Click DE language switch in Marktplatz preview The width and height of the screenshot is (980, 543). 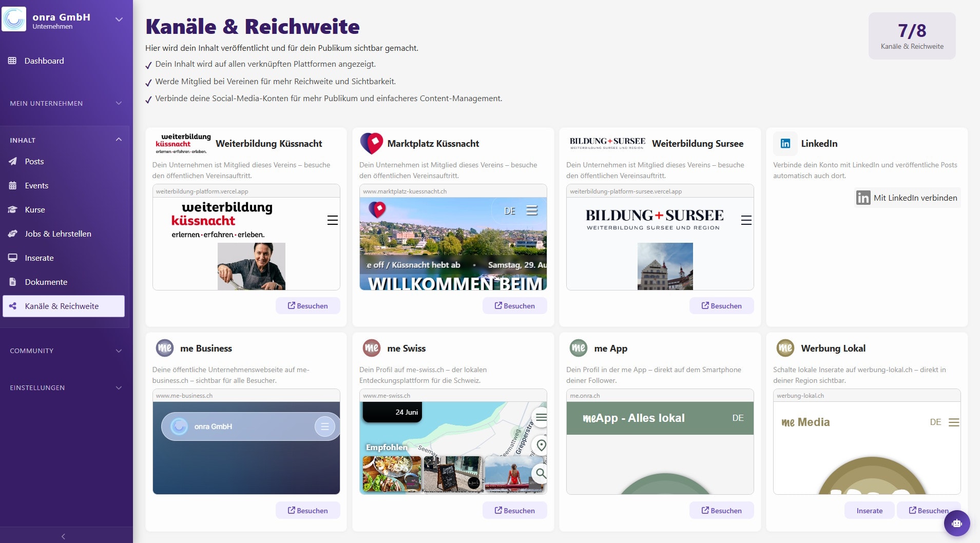pyautogui.click(x=510, y=211)
